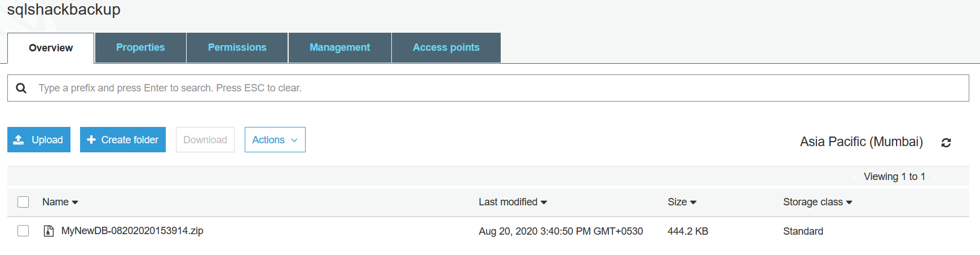980x255 pixels.
Task: Click the next page arrow near Viewing
Action: [x=935, y=177]
